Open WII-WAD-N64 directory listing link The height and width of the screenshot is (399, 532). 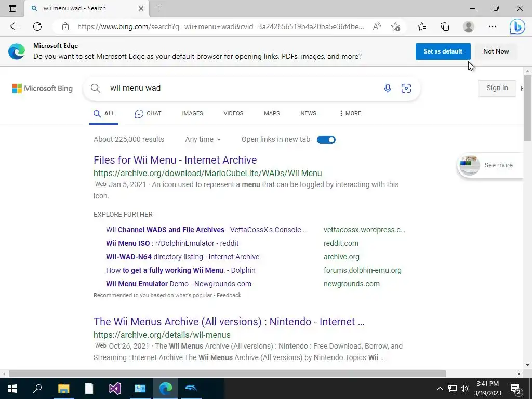[x=182, y=257]
